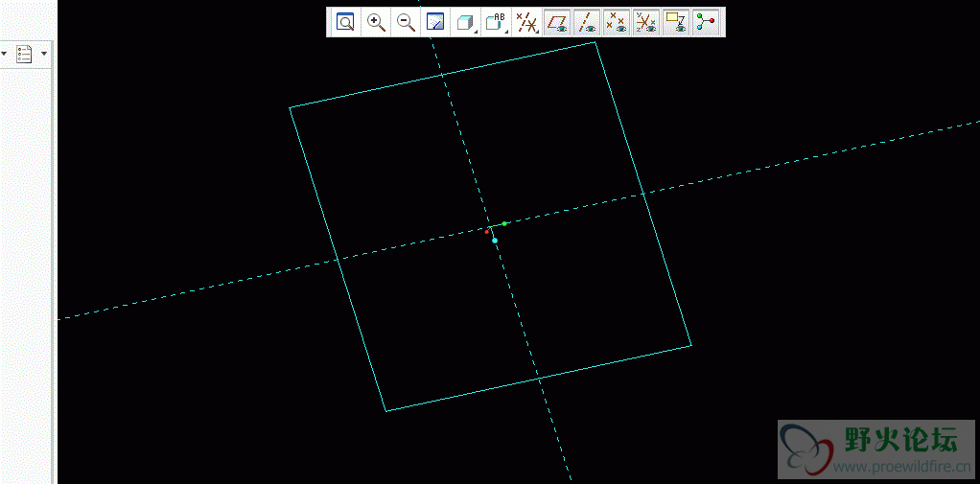Toggle coordinate system display
980x484 pixels.
646,22
